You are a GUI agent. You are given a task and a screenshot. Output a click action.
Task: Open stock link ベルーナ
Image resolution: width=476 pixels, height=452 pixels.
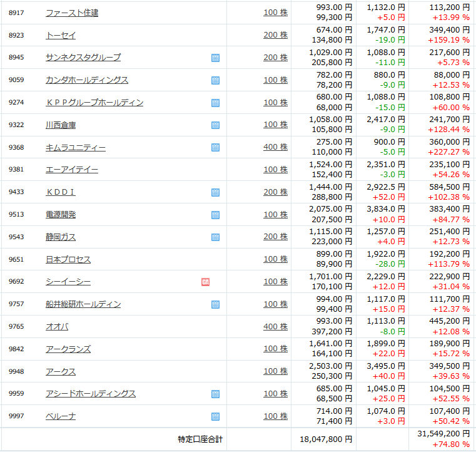[61, 416]
